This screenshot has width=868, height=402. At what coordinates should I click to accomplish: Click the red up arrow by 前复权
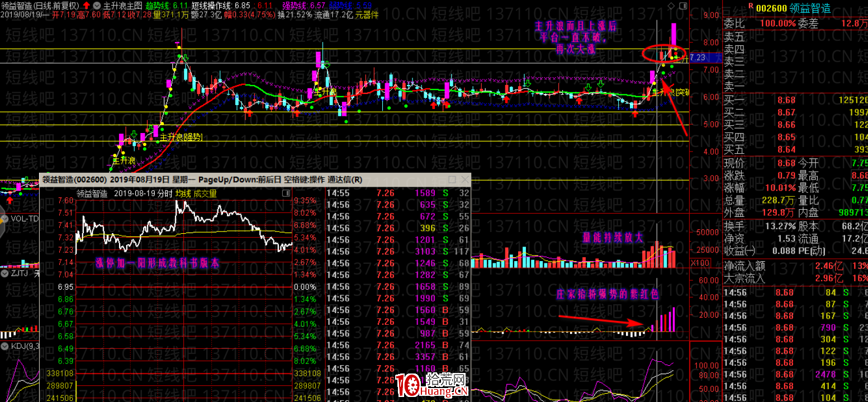point(86,5)
